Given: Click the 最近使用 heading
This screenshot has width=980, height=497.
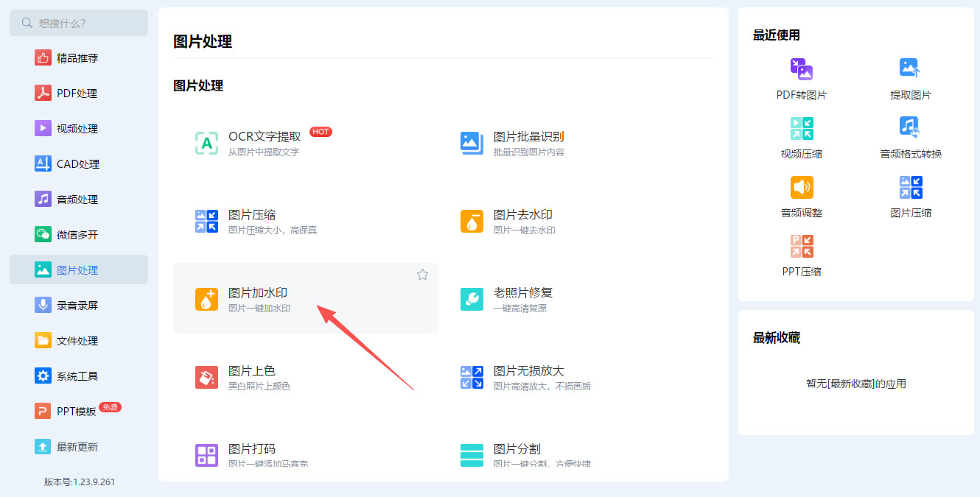Looking at the screenshot, I should (x=777, y=35).
